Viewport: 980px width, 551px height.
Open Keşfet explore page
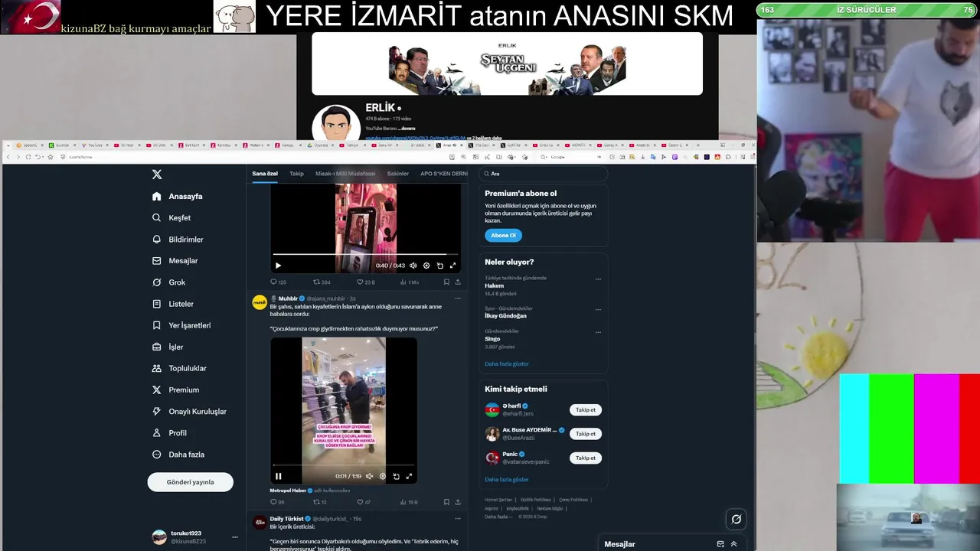click(171, 218)
